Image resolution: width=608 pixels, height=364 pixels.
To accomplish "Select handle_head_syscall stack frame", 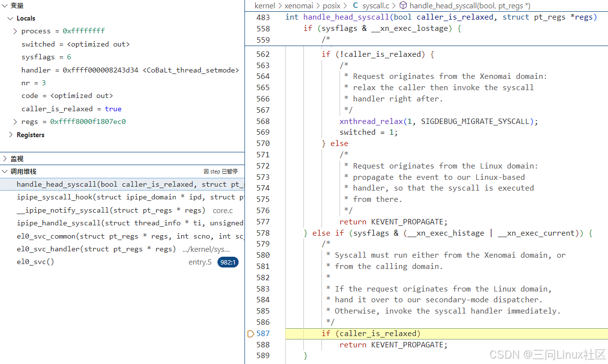I will (122, 184).
